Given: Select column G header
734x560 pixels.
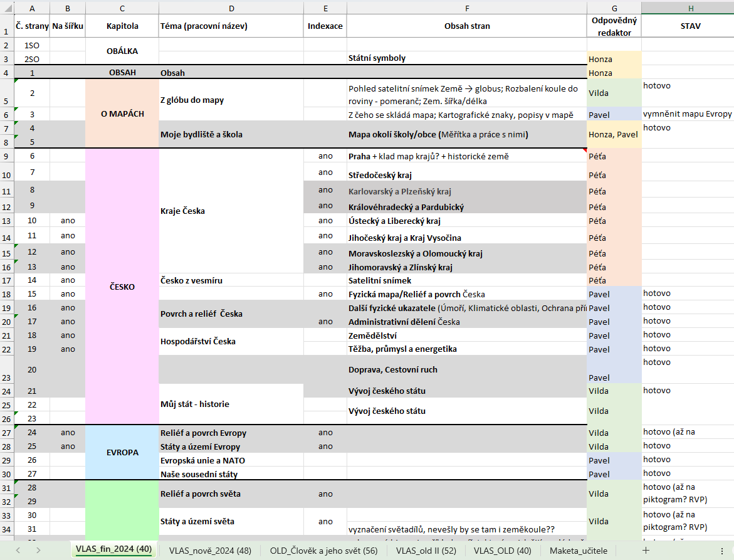Looking at the screenshot, I should (x=614, y=8).
